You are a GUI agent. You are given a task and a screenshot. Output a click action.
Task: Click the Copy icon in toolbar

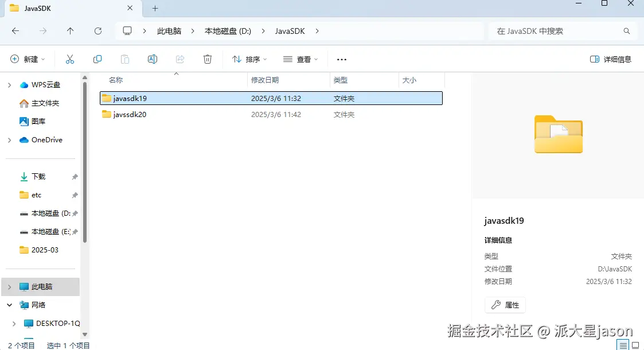click(97, 59)
